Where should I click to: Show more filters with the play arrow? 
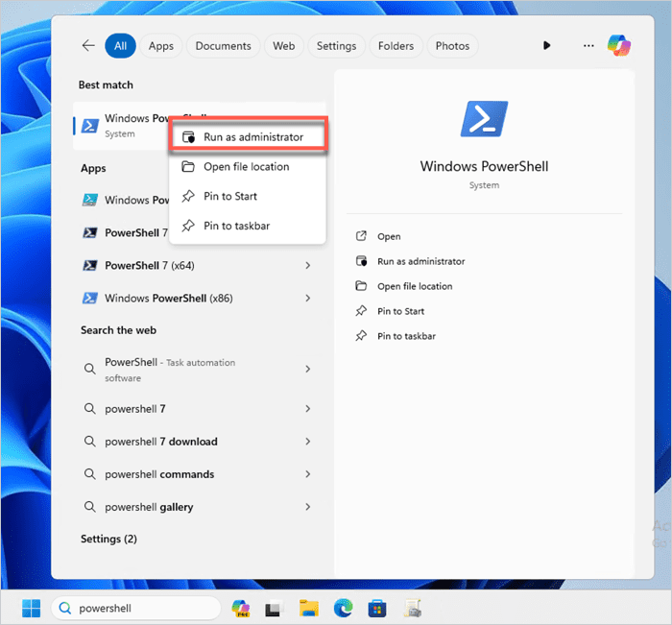click(x=546, y=45)
